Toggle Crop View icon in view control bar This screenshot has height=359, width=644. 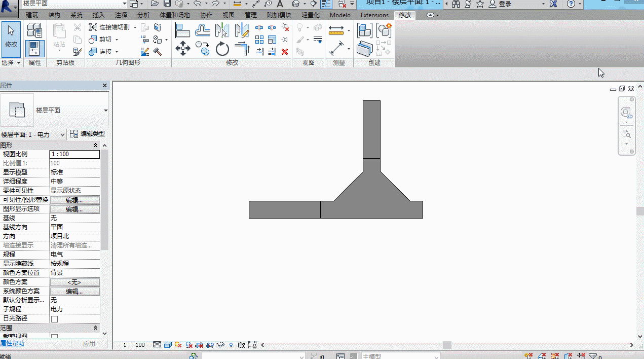tap(199, 345)
